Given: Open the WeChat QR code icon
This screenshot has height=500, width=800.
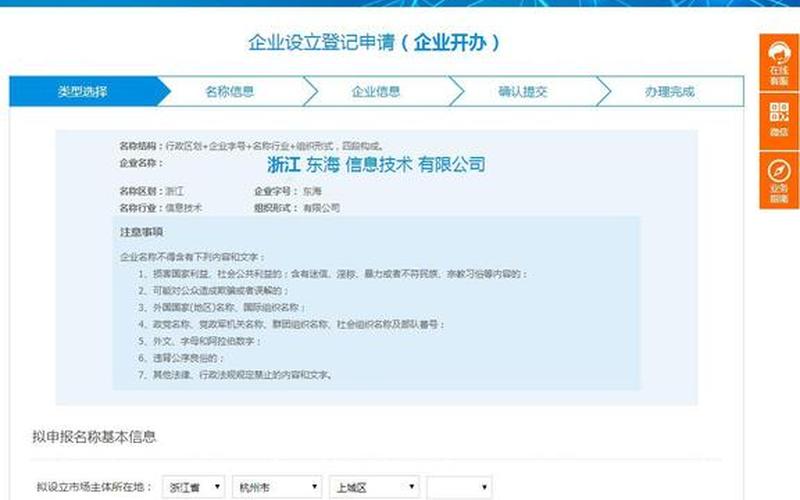Looking at the screenshot, I should coord(779,121).
